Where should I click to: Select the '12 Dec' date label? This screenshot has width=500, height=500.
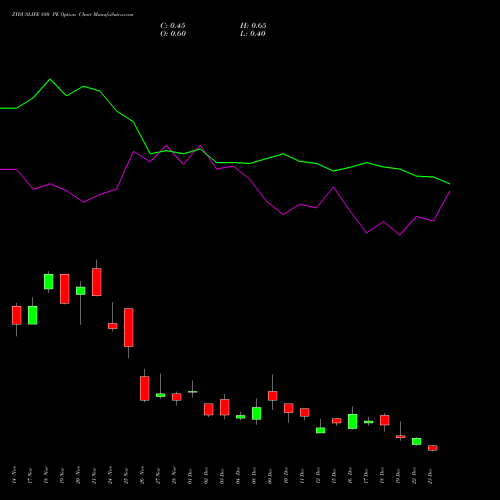[318, 475]
